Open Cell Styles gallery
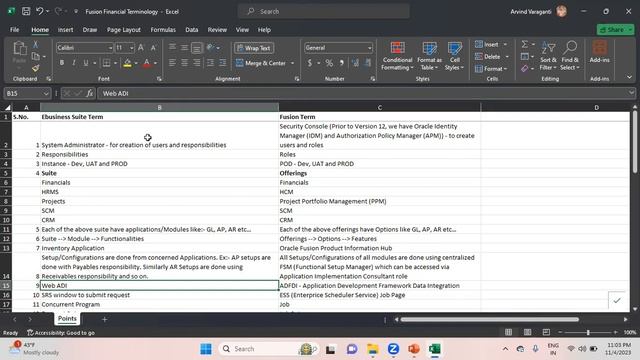 coord(454,56)
